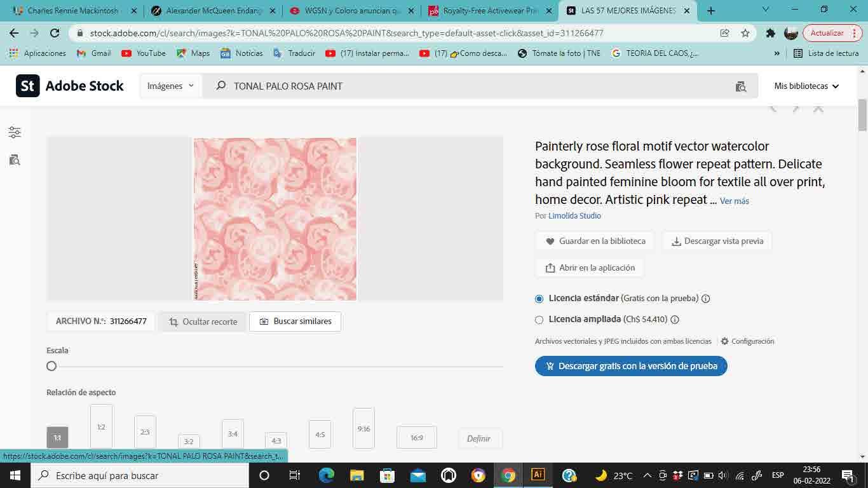Open Configuración license settings
The image size is (868, 488).
[747, 341]
